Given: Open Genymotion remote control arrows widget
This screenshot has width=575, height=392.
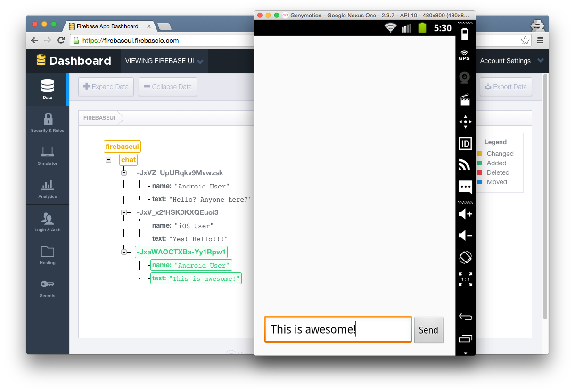Looking at the screenshot, I should tap(465, 122).
